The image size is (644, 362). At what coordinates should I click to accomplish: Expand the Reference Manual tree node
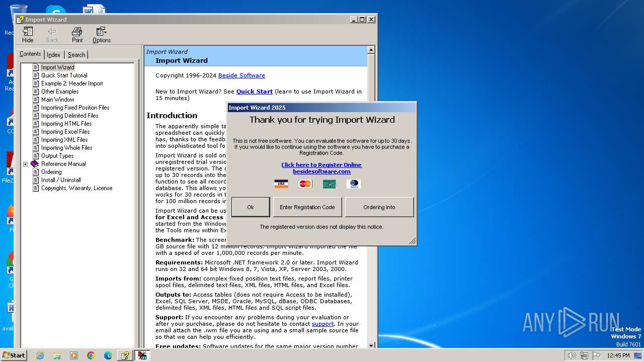pos(25,164)
